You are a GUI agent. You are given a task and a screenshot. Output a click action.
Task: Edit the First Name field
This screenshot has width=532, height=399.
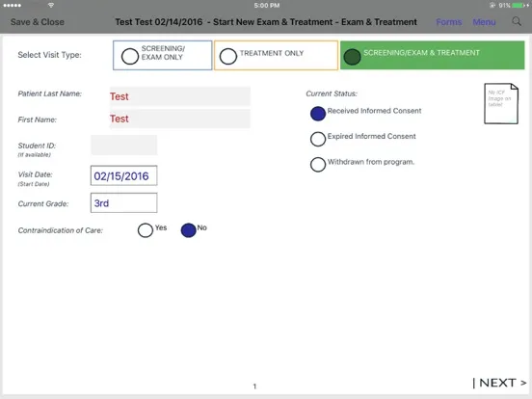[180, 119]
